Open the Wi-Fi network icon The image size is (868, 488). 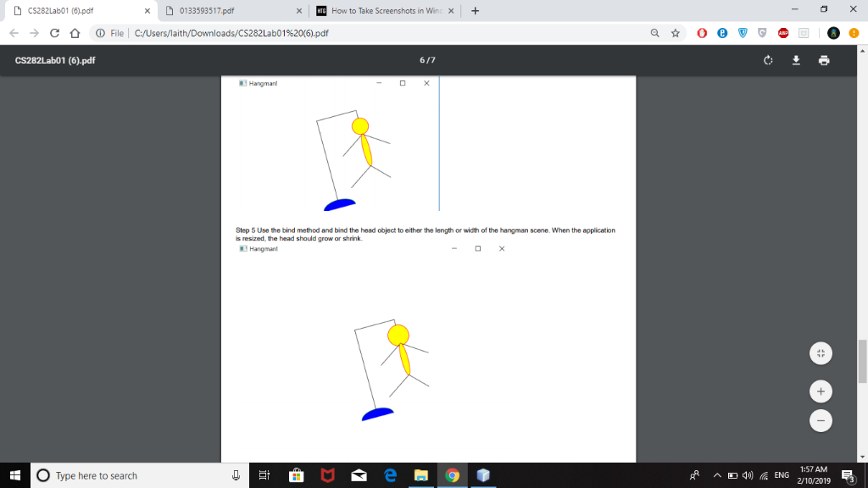point(764,476)
